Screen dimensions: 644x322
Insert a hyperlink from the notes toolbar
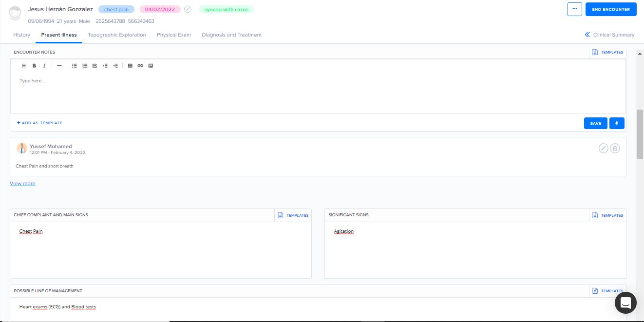click(x=140, y=66)
